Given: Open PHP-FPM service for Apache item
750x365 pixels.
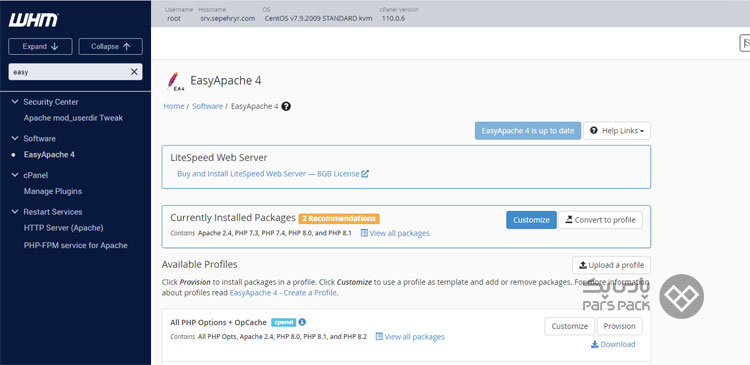Looking at the screenshot, I should [76, 245].
